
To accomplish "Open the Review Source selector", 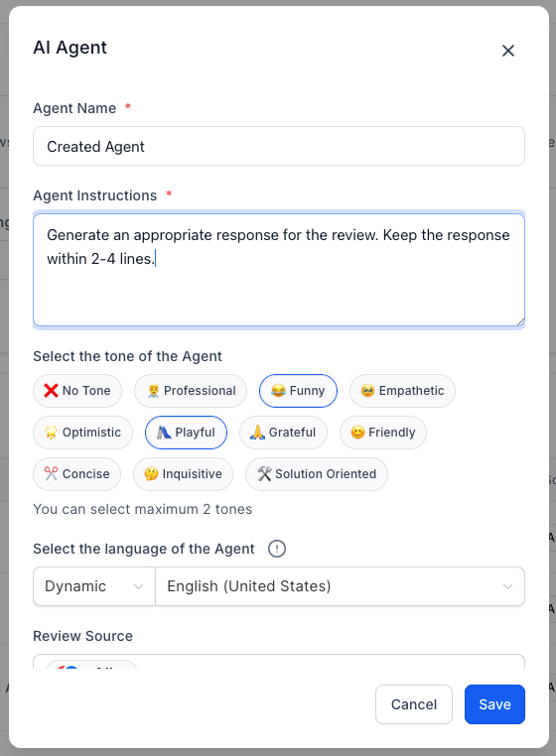I will (279, 661).
